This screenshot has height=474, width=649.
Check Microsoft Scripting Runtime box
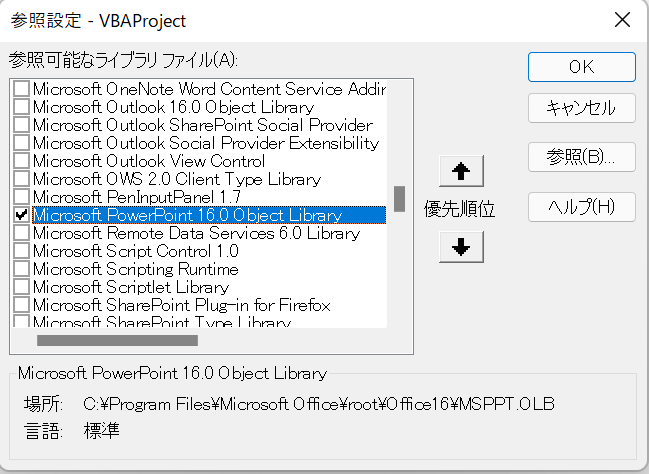click(x=21, y=269)
